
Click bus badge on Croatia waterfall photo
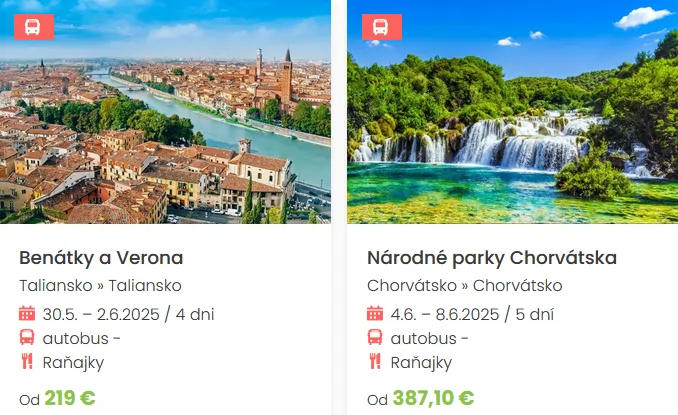tap(382, 27)
